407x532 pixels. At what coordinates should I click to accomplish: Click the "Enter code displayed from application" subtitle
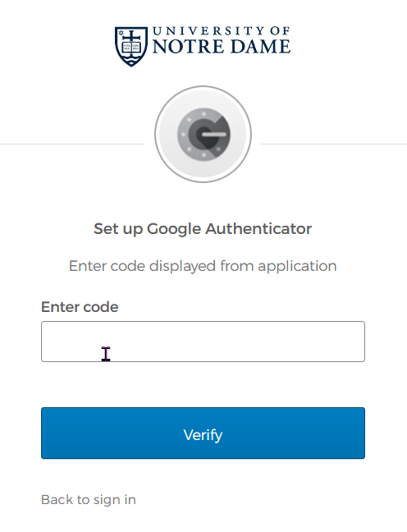203,266
